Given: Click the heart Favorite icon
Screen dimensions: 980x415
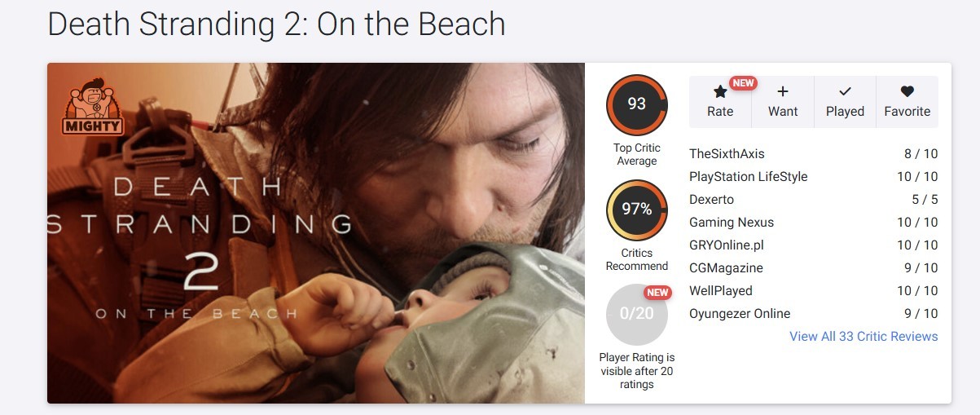Looking at the screenshot, I should click(907, 92).
